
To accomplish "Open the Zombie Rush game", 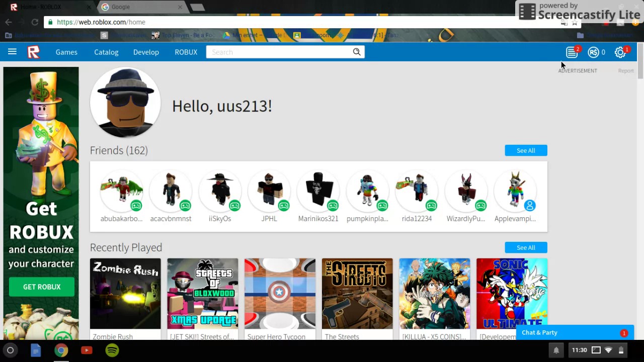I will [125, 294].
